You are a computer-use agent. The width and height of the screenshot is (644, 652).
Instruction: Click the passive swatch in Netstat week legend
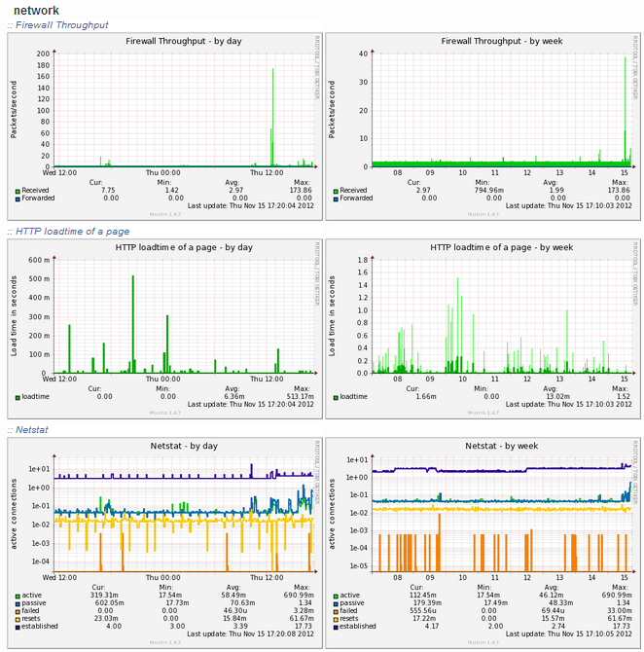tap(336, 603)
